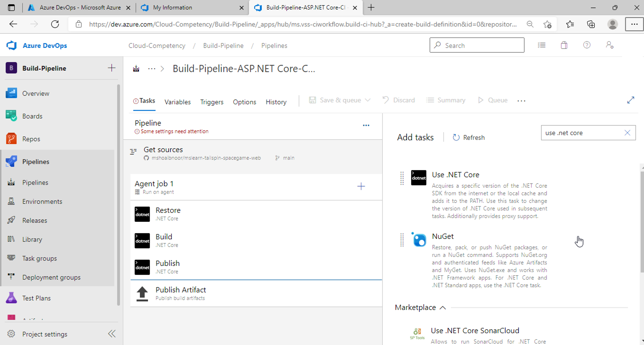Switch to the History tab
The height and width of the screenshot is (345, 644).
(276, 102)
